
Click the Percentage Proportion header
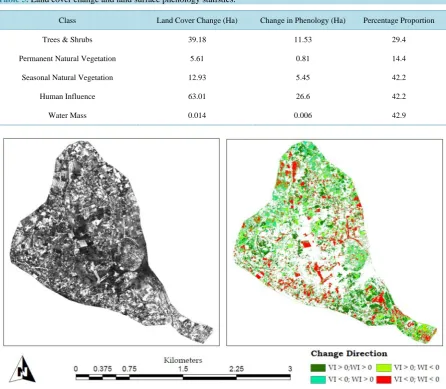399,20
